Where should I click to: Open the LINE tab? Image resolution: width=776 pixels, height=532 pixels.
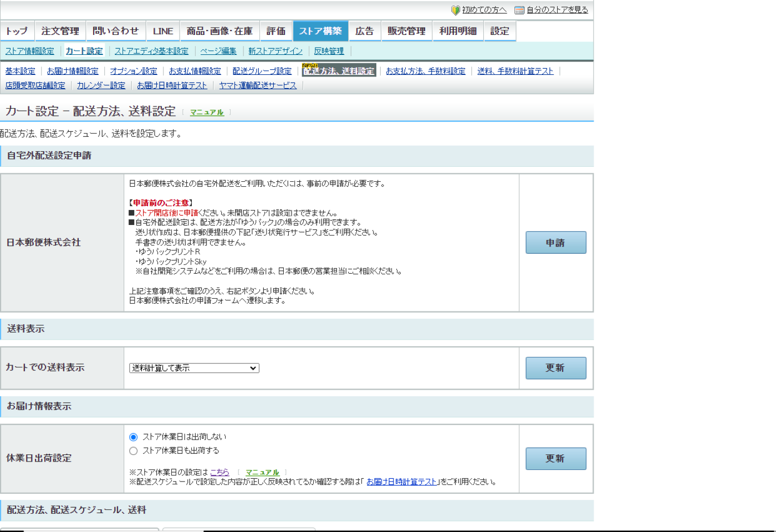coord(163,31)
